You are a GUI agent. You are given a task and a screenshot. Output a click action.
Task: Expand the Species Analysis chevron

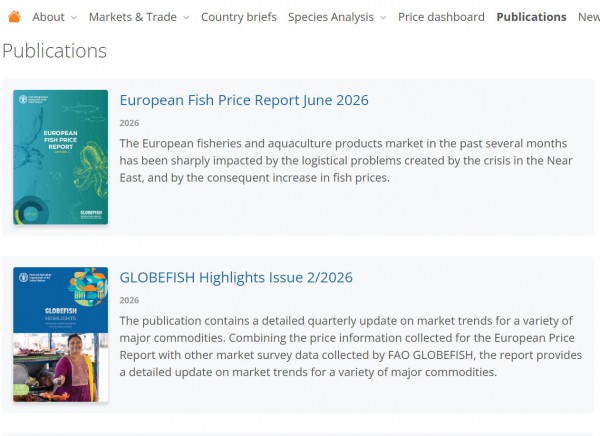383,18
